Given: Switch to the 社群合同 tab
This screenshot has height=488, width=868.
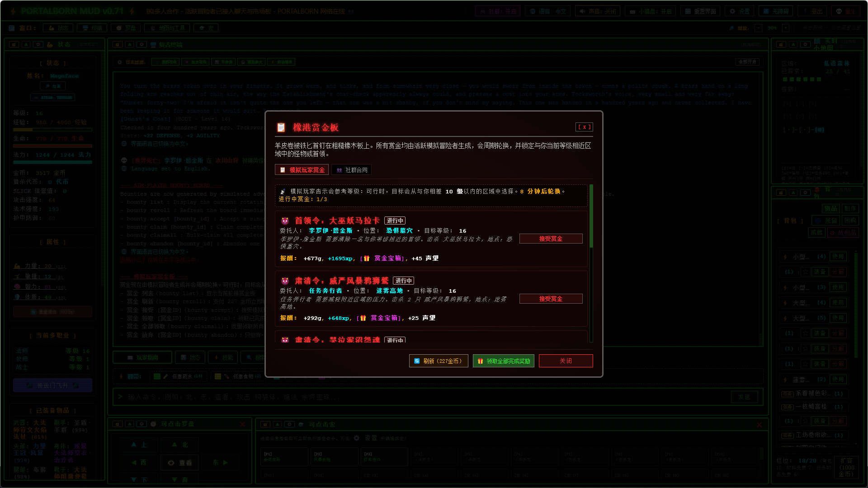Looking at the screenshot, I should point(351,170).
